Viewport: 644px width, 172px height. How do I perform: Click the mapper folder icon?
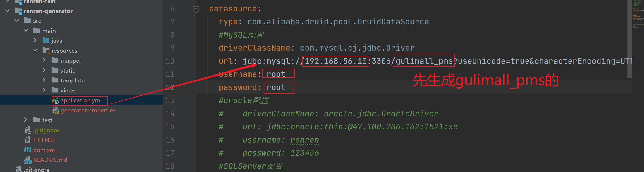pyautogui.click(x=55, y=60)
